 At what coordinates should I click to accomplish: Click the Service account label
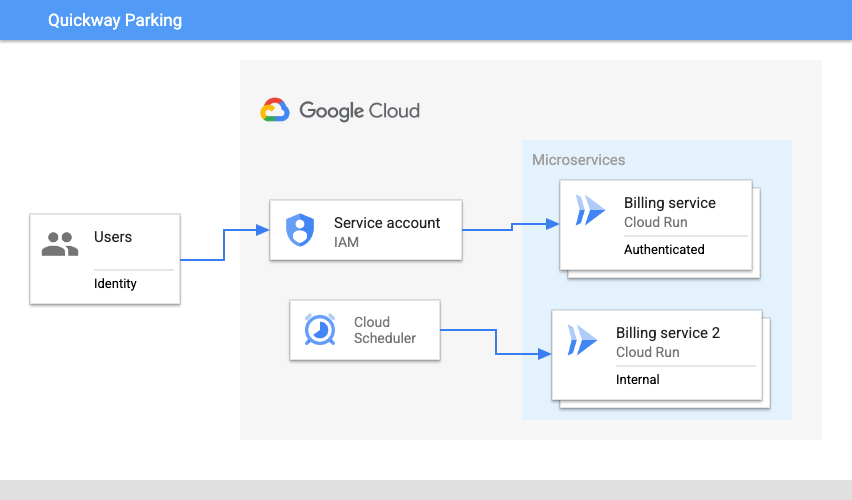(387, 223)
